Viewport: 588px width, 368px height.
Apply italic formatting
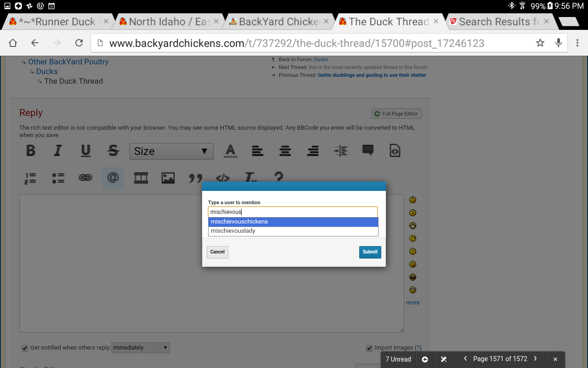[x=58, y=151]
